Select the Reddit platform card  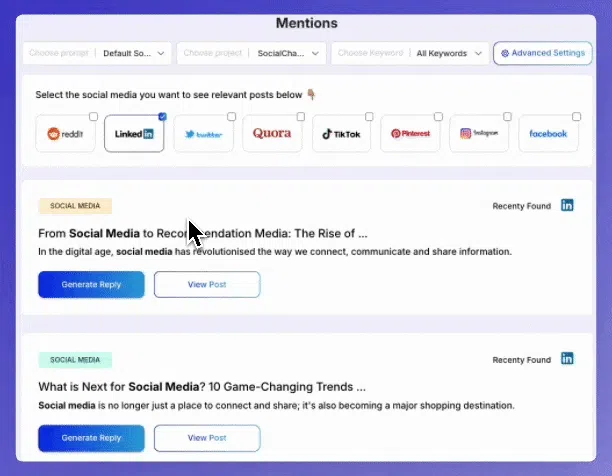pos(65,133)
